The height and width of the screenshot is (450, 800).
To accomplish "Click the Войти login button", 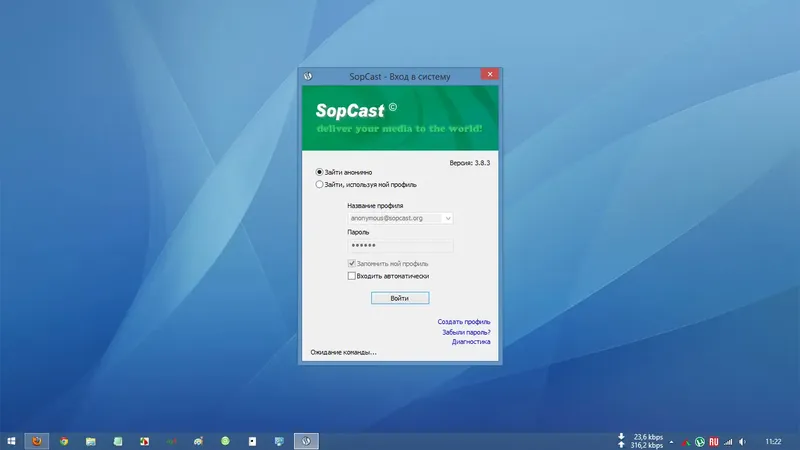I will pos(400,298).
